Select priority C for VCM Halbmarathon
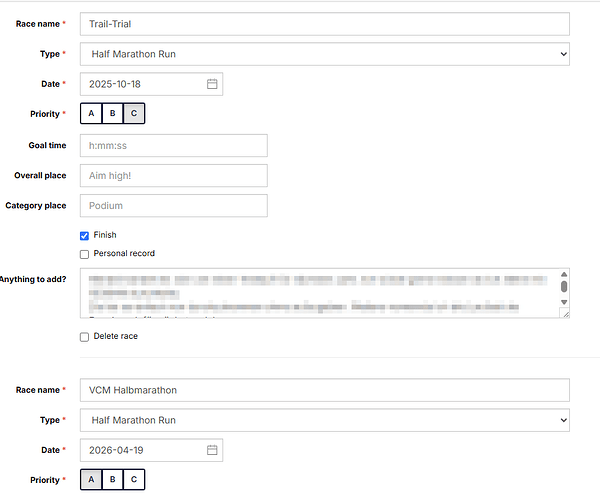Screen dimensions: 600x500 click(x=134, y=480)
